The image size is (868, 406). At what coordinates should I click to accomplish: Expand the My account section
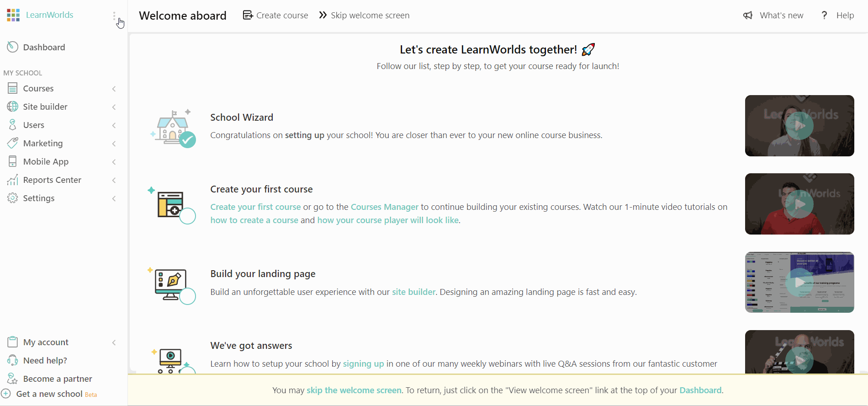(x=114, y=342)
